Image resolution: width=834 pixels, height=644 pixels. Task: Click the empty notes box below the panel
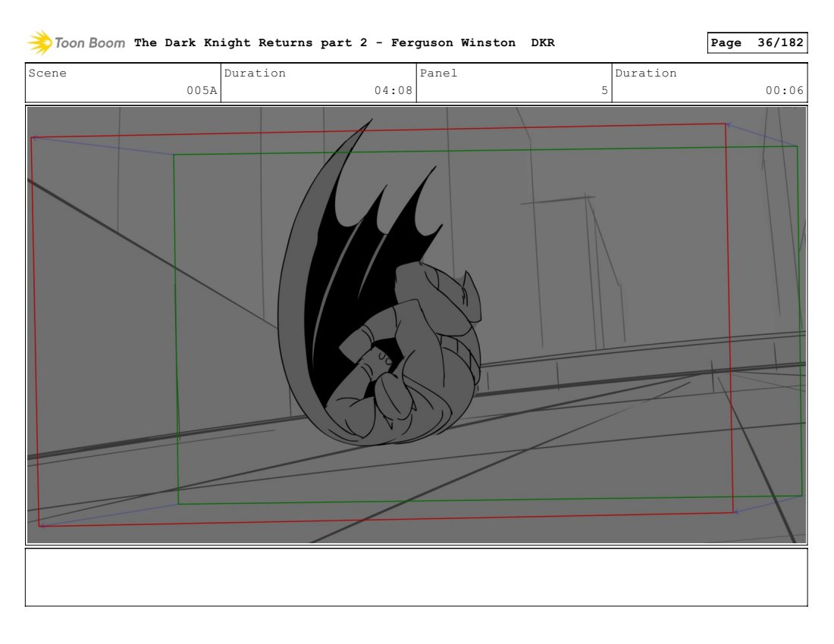click(x=416, y=577)
